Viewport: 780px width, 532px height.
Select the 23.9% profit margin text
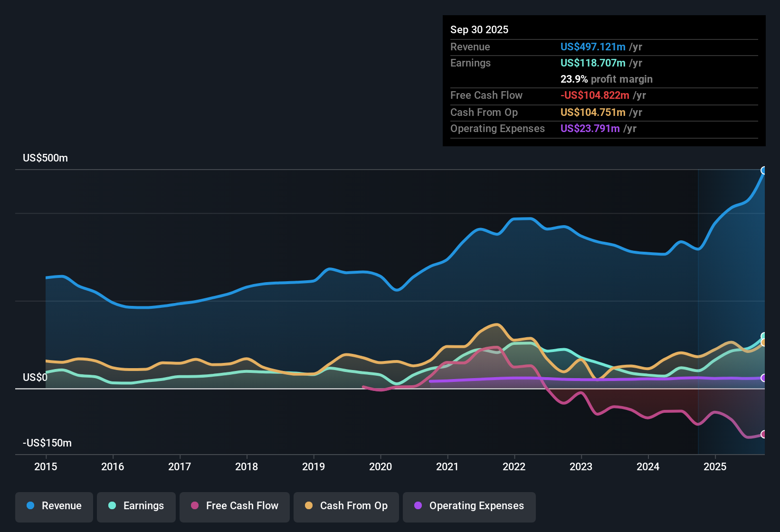click(607, 79)
